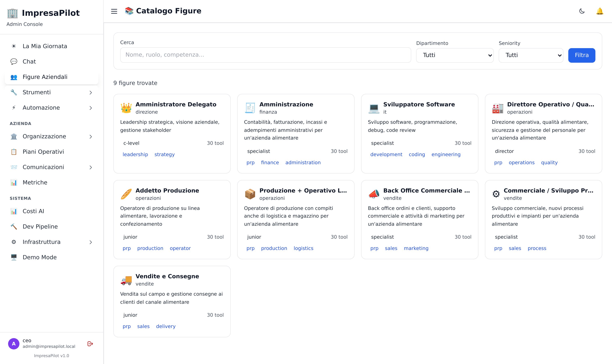
Task: Click the books icon beside Catalogo Figure title
Action: pyautogui.click(x=129, y=11)
